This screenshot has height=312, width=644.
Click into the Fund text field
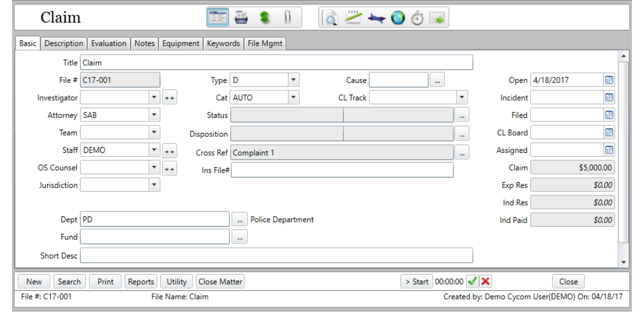155,237
